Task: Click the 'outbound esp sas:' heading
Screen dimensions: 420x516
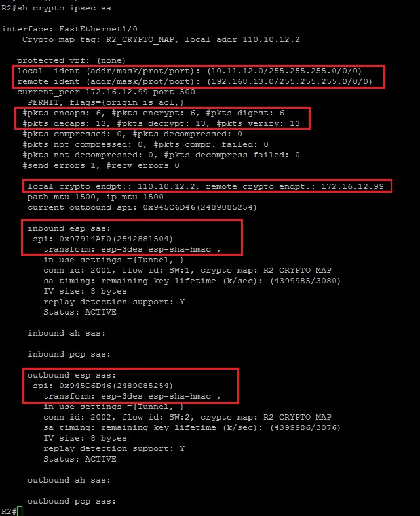Action: pyautogui.click(x=71, y=376)
